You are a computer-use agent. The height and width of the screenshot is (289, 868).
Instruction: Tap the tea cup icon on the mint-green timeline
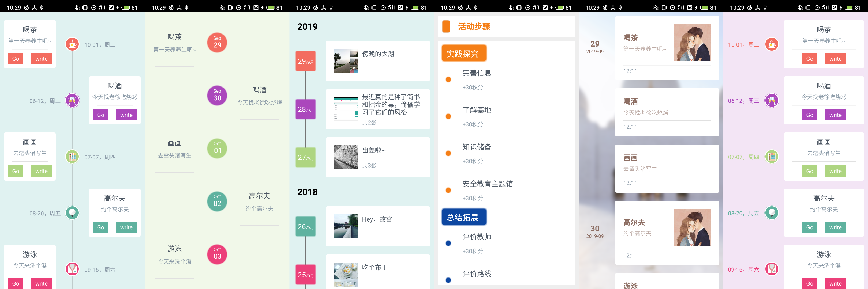tap(72, 44)
